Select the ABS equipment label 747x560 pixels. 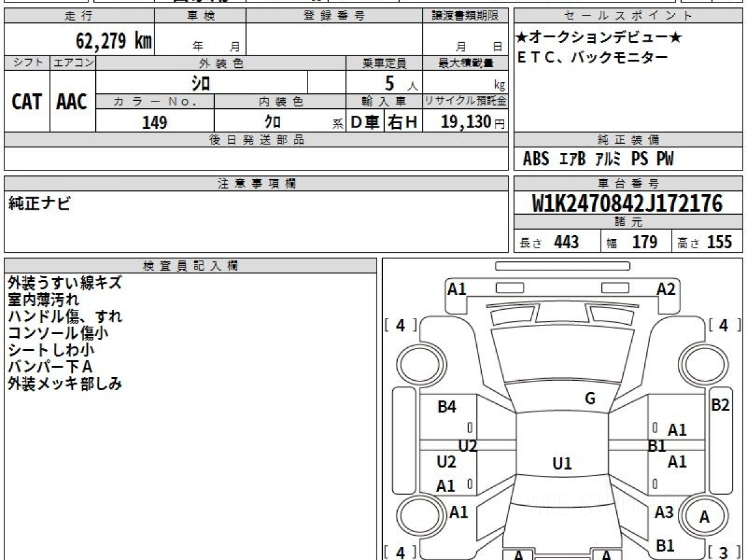pos(536,159)
